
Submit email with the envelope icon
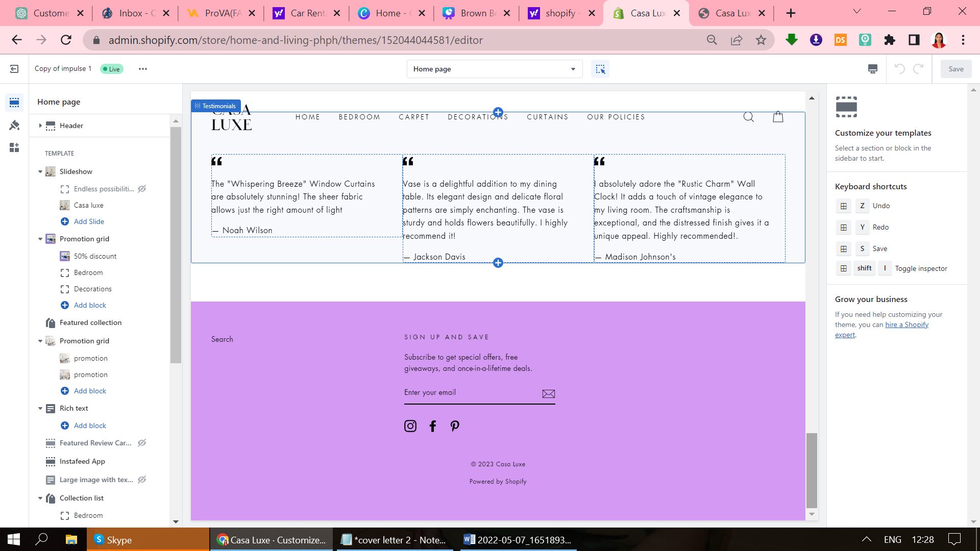(549, 393)
